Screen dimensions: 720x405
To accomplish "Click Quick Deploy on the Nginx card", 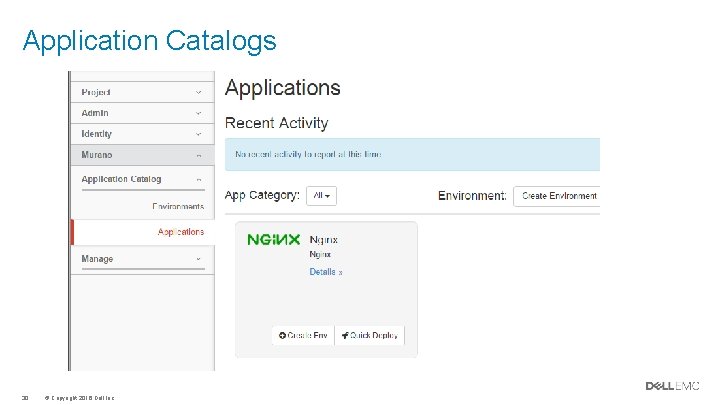I will pos(370,336).
